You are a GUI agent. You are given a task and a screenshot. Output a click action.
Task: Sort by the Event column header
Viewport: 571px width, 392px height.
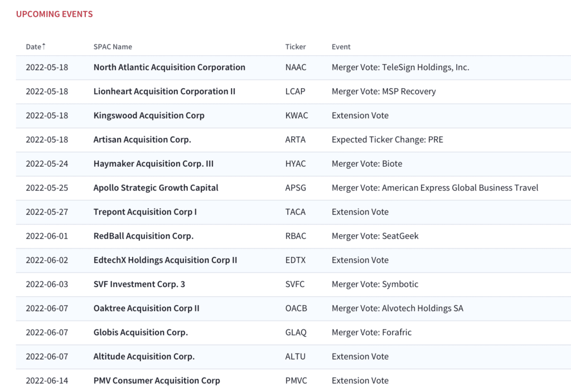click(341, 47)
